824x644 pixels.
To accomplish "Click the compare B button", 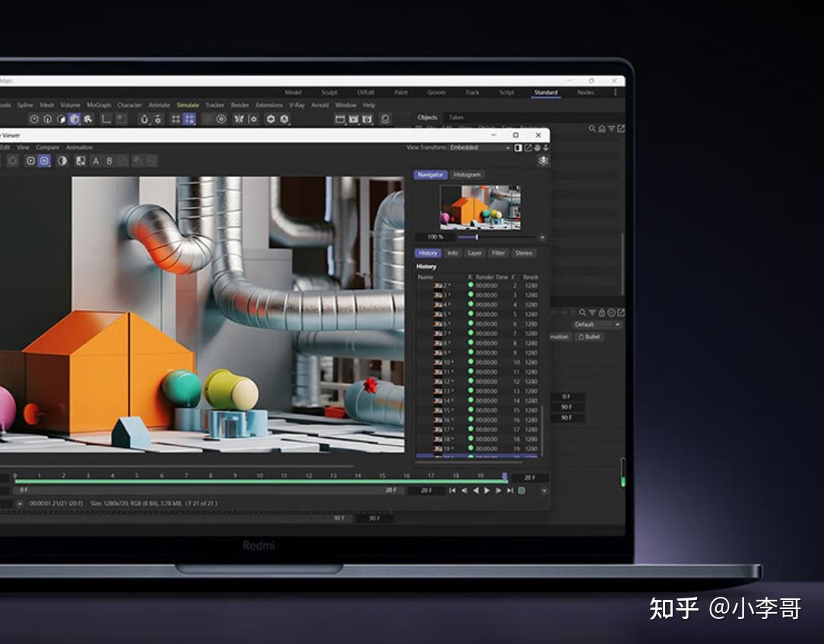I will click(109, 161).
